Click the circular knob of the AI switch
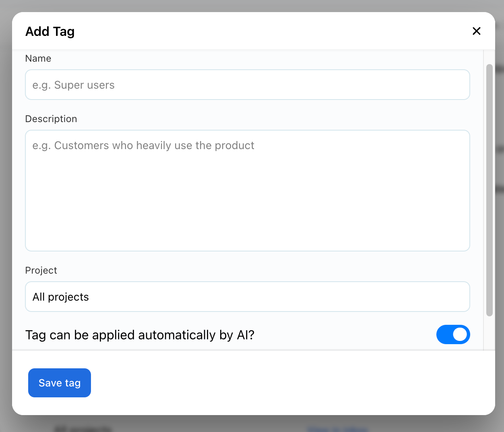 coord(461,334)
